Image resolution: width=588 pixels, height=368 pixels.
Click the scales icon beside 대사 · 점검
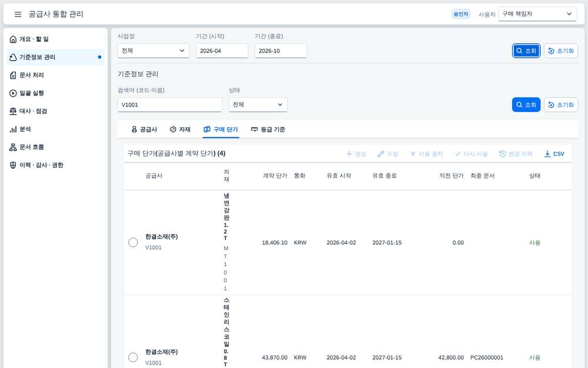tap(13, 111)
